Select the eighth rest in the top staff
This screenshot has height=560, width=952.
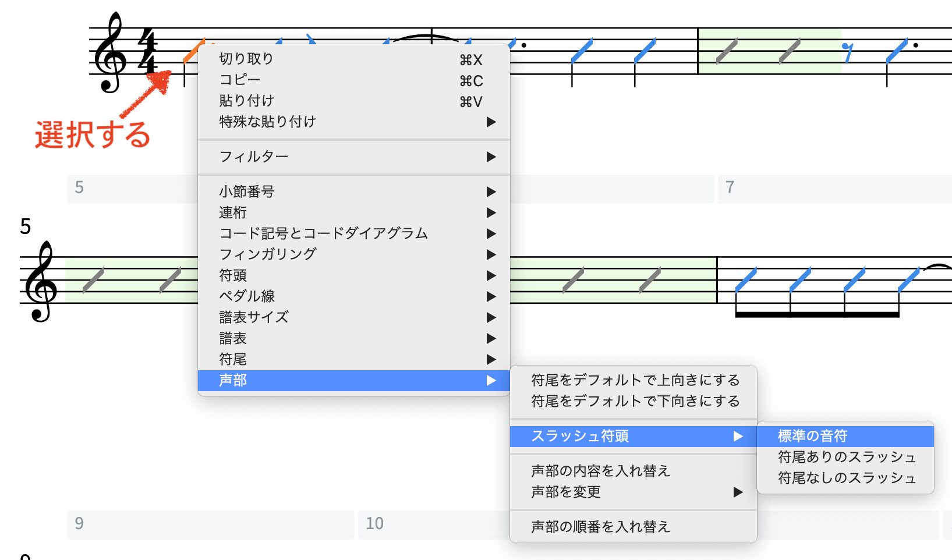coord(848,52)
